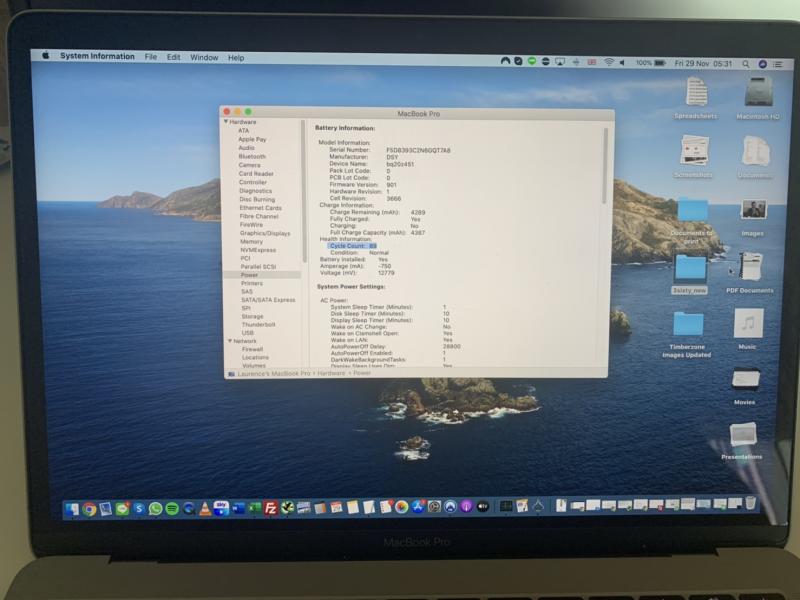Select USB in the sidebar
The image size is (800, 600).
click(x=247, y=333)
